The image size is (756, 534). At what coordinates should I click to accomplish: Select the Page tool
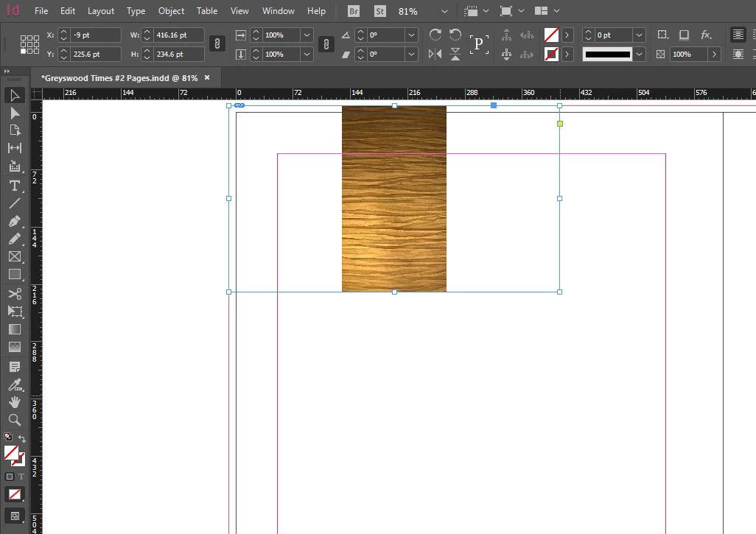click(15, 130)
